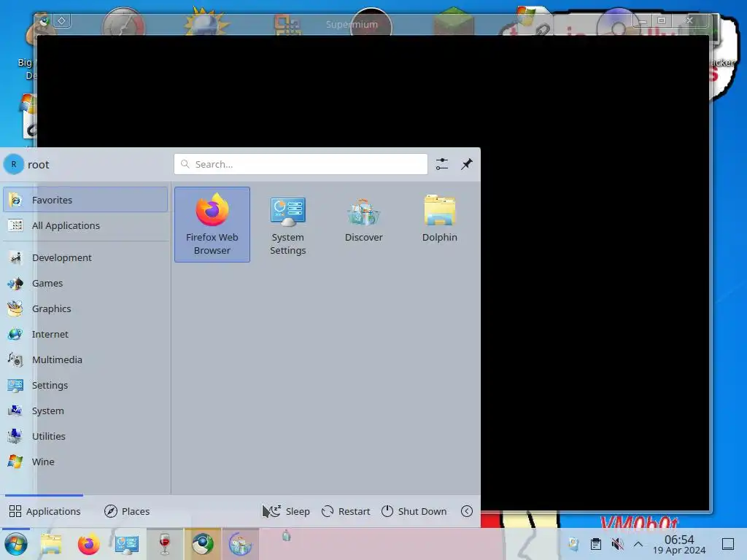Open the Graphics category
The image size is (747, 560).
(85, 308)
